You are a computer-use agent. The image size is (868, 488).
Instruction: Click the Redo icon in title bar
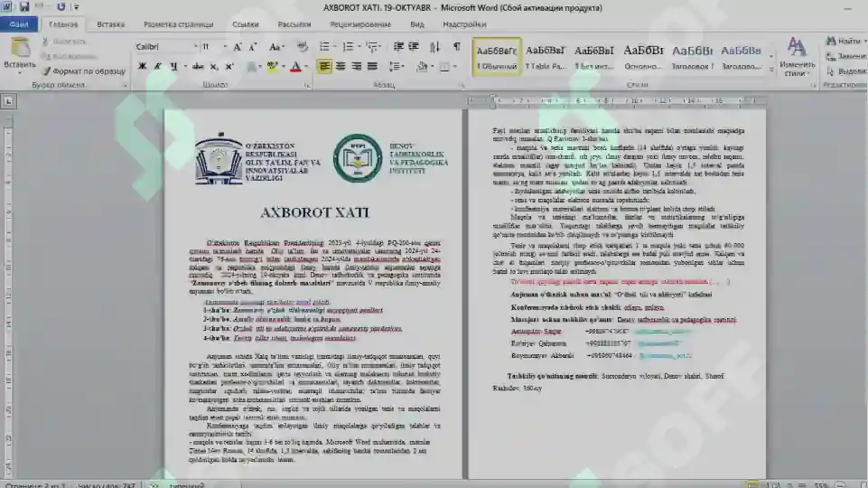point(61,7)
